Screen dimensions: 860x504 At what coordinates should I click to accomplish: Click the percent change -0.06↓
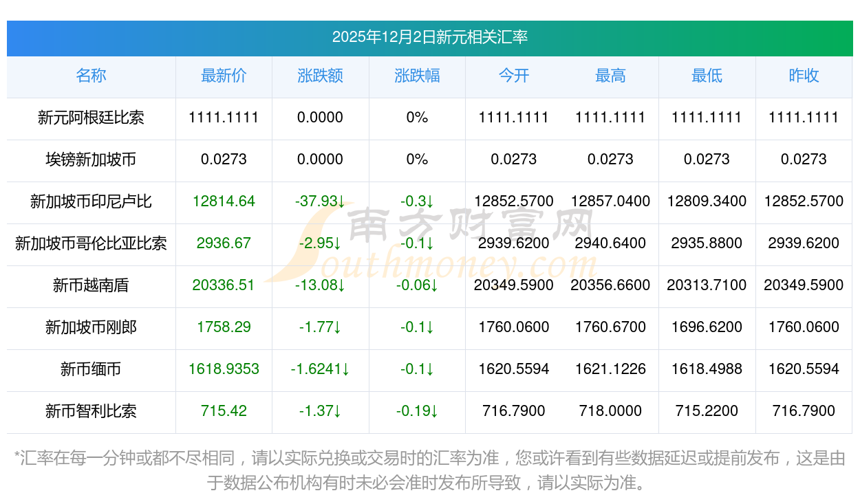point(417,285)
